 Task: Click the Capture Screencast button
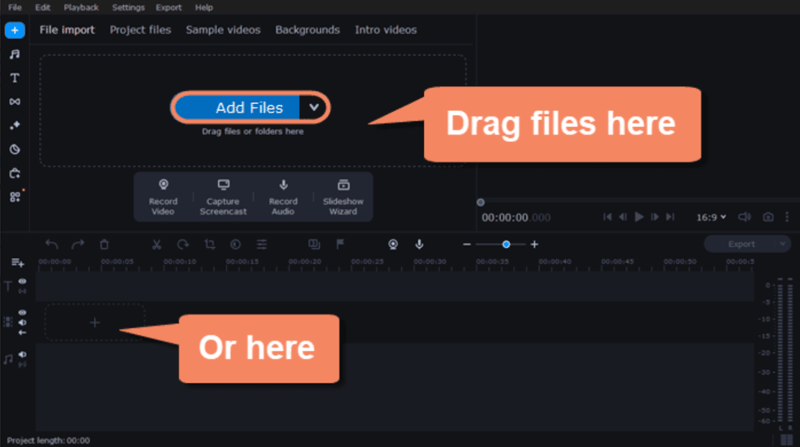click(x=223, y=197)
